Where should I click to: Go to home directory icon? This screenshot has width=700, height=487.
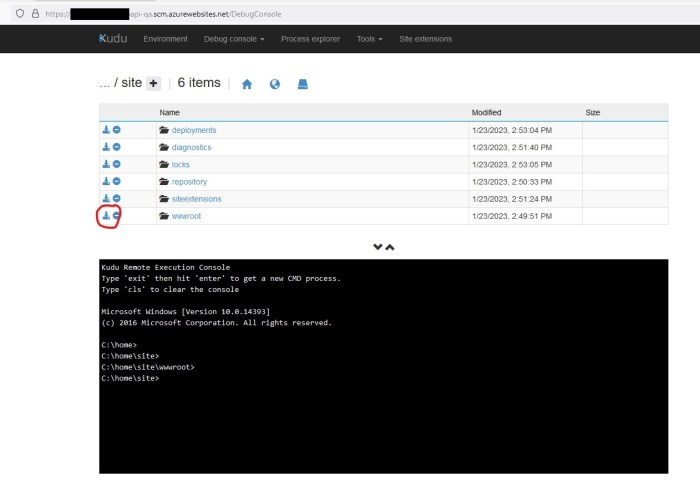(247, 84)
